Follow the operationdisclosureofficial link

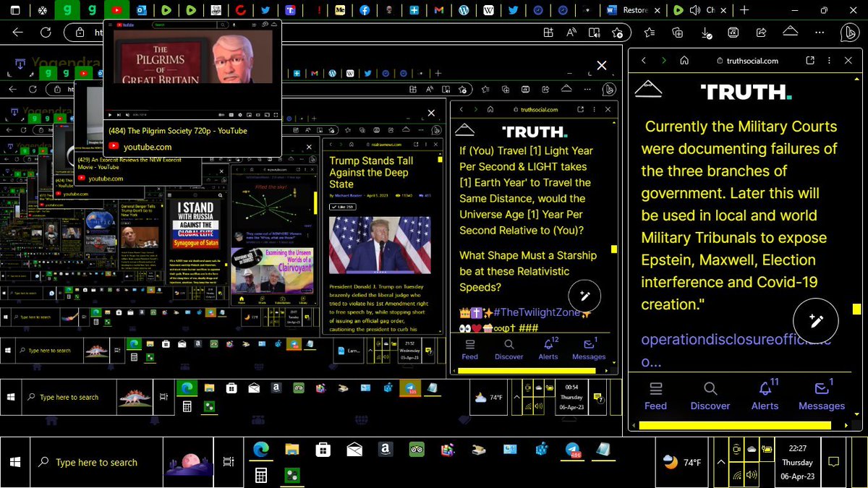pyautogui.click(x=736, y=351)
